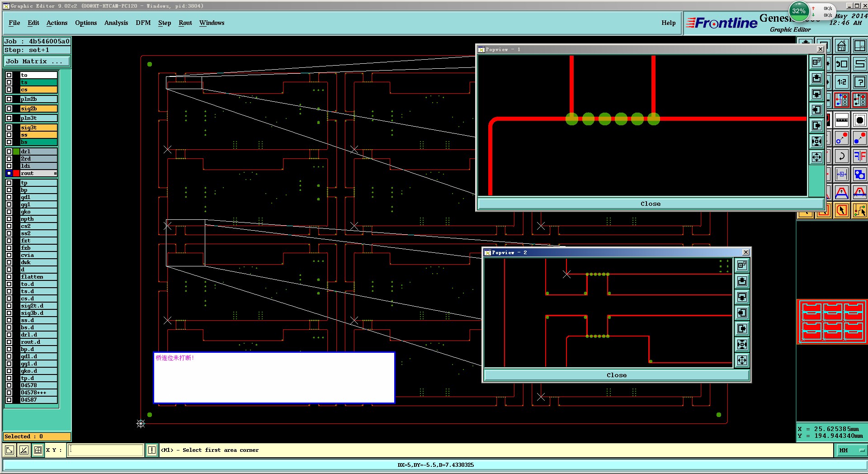Click the X Y coordinate input field
The width and height of the screenshot is (868, 474).
(105, 450)
